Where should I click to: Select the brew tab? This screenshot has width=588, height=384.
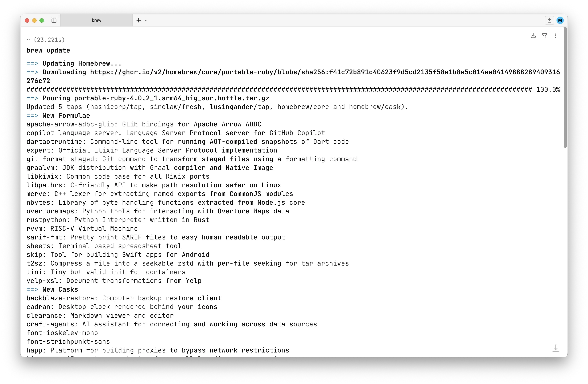click(x=97, y=20)
